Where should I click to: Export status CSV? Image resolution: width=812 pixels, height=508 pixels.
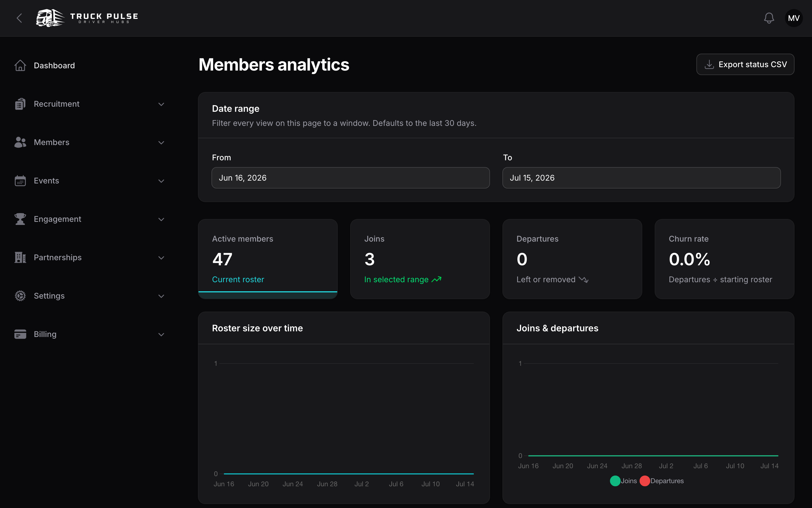[745, 65]
